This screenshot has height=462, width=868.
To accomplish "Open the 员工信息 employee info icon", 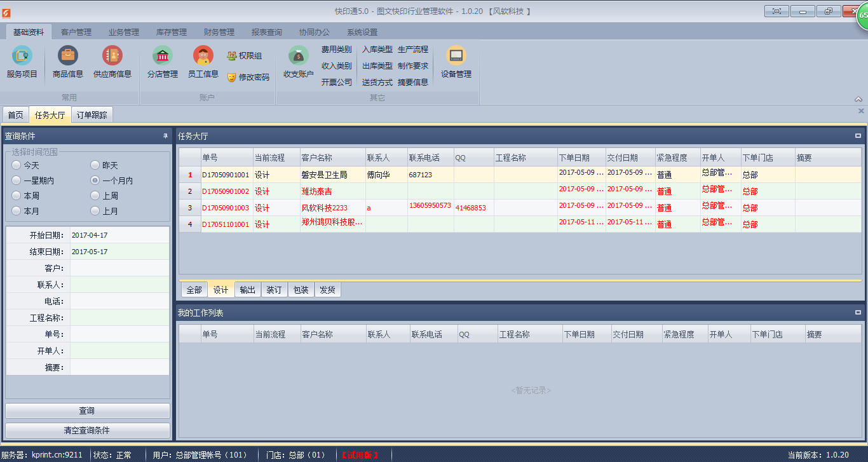I will pyautogui.click(x=203, y=57).
